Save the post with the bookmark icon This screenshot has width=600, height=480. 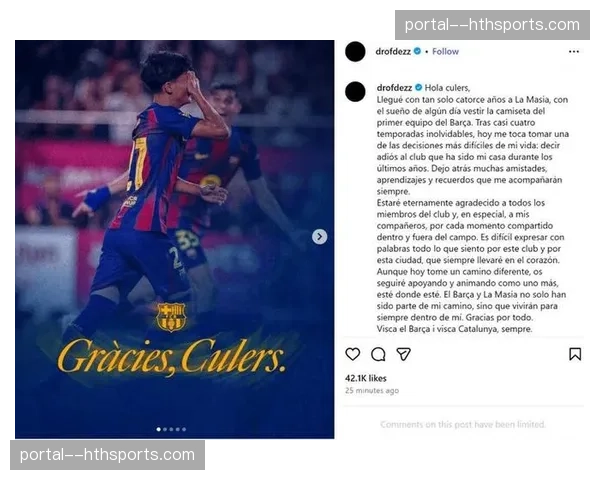[x=575, y=354]
